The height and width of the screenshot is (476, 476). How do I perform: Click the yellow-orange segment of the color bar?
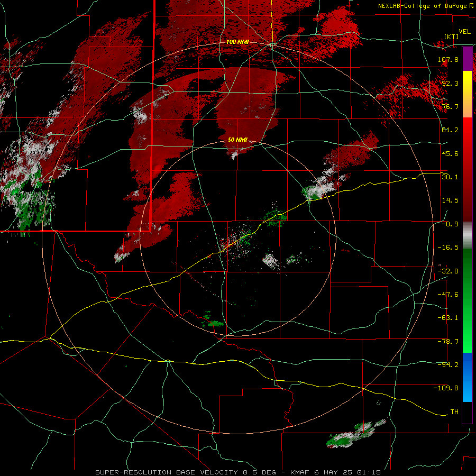(467, 94)
